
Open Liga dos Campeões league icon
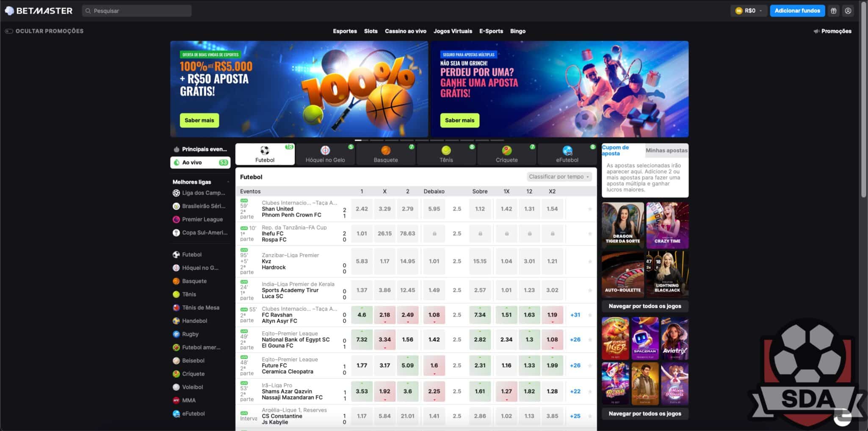[x=176, y=193]
